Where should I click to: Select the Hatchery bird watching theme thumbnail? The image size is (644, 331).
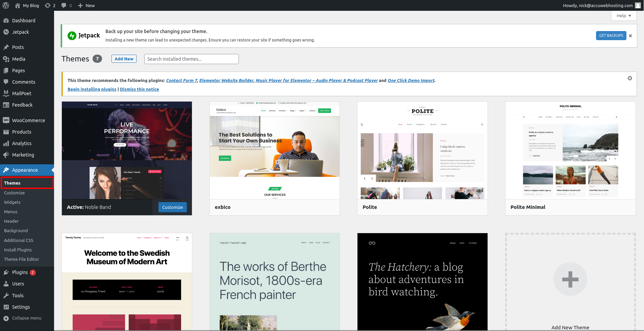tap(422, 282)
